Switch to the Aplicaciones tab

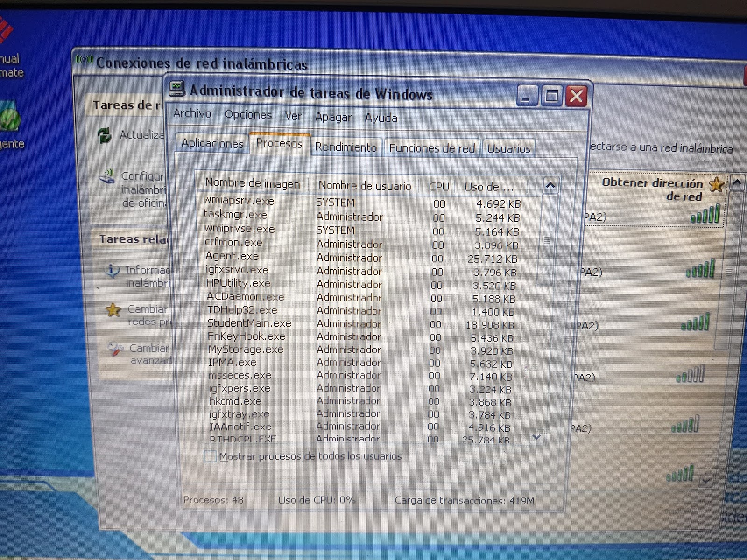212,143
